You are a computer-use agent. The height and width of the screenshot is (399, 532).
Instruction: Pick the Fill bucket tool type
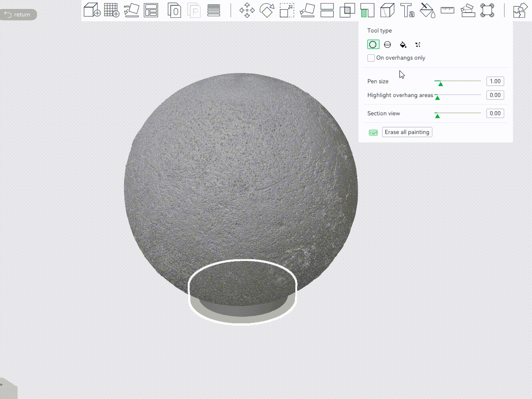[x=403, y=45]
